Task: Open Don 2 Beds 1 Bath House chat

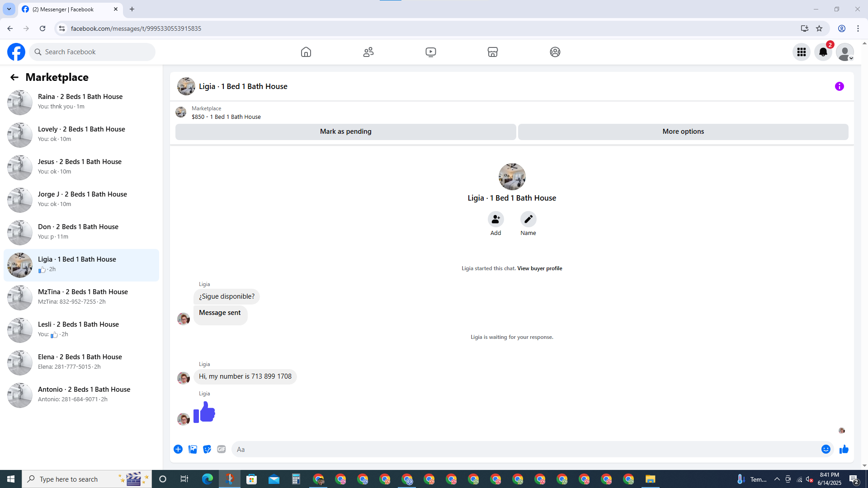Action: coord(81,232)
